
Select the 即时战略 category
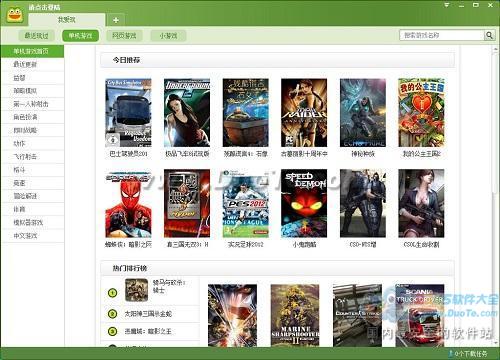[32, 130]
